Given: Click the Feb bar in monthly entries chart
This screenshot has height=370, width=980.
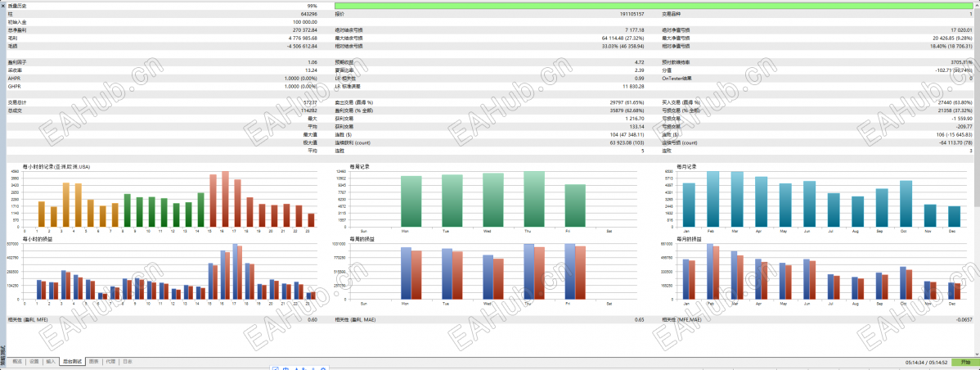Looking at the screenshot, I should pos(713,200).
